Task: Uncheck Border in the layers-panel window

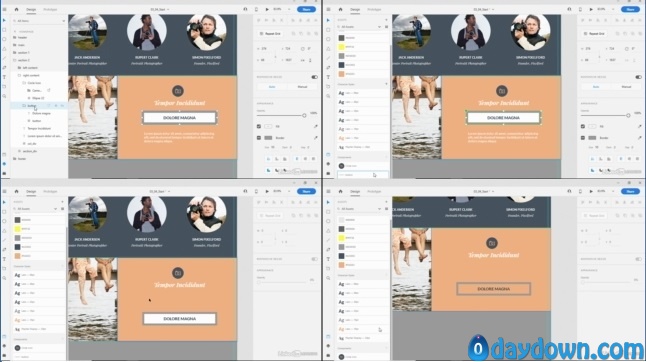Action: [259, 138]
